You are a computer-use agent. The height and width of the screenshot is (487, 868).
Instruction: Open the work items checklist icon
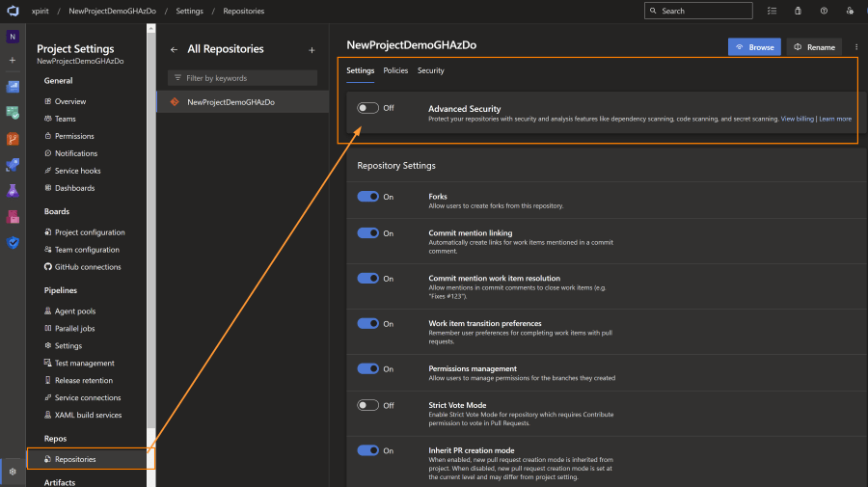771,11
